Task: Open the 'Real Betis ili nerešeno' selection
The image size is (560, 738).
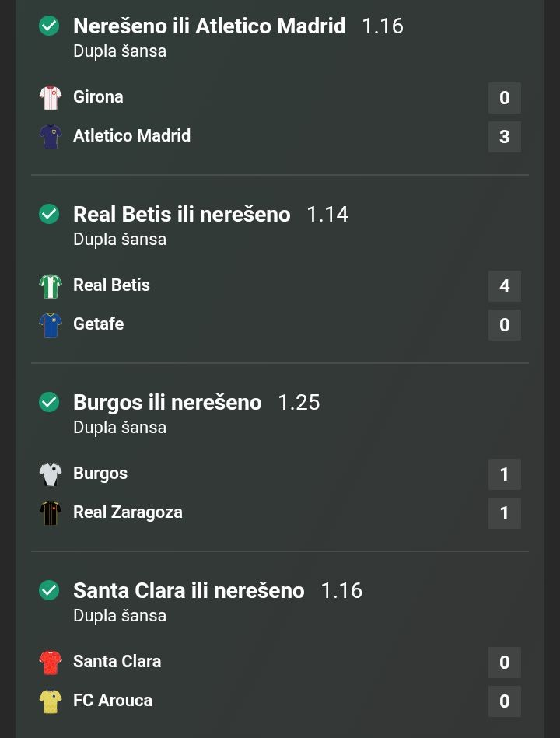Action: coord(181,215)
